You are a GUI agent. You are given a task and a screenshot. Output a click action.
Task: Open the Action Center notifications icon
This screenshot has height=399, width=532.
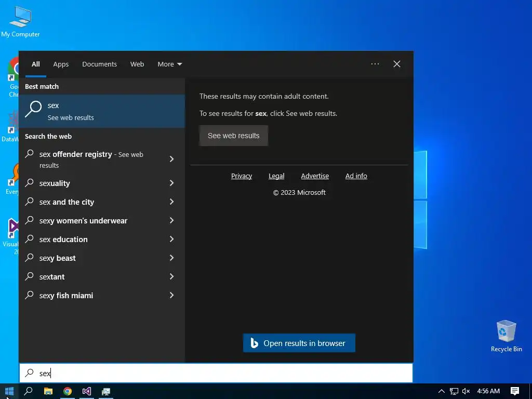[515, 391]
